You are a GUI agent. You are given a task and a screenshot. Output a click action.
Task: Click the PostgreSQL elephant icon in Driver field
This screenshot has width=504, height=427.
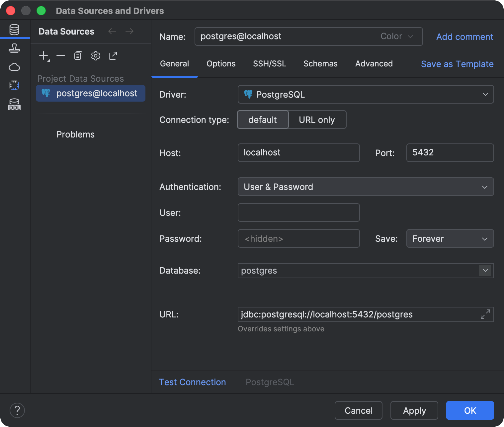248,94
